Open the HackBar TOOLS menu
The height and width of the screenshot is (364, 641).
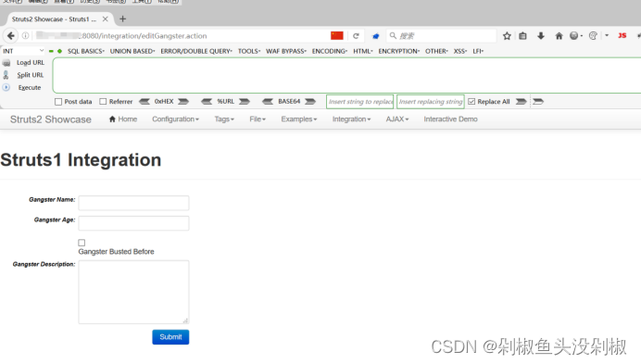coord(249,51)
